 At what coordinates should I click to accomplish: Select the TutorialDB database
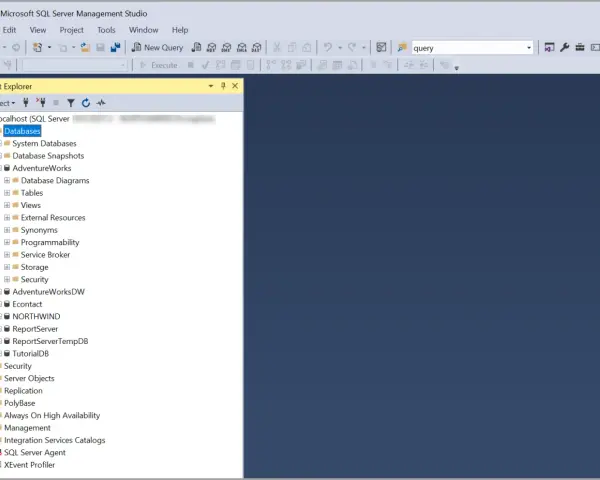[x=31, y=353]
